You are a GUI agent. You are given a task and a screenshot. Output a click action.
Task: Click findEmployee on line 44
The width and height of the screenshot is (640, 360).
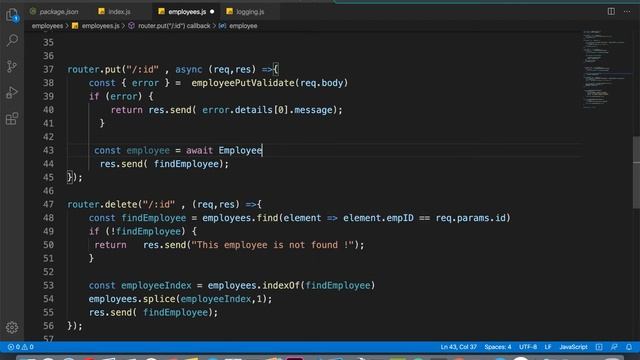point(186,164)
